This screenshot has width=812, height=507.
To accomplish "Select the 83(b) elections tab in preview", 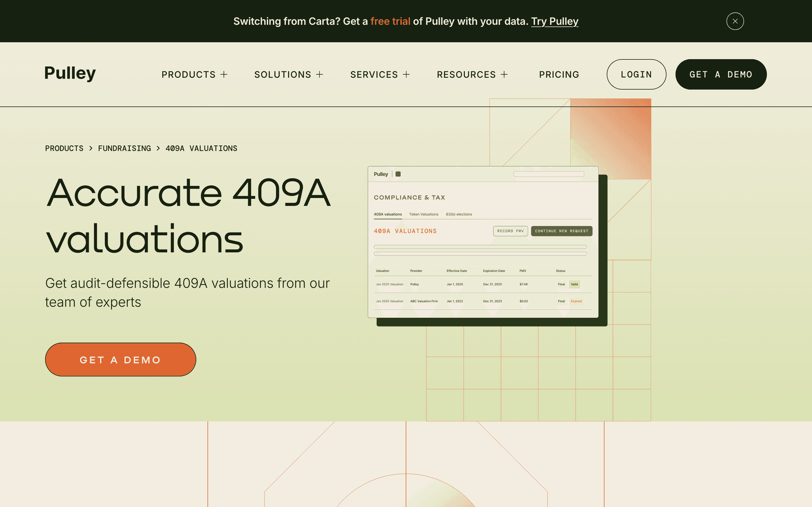I will pos(459,214).
